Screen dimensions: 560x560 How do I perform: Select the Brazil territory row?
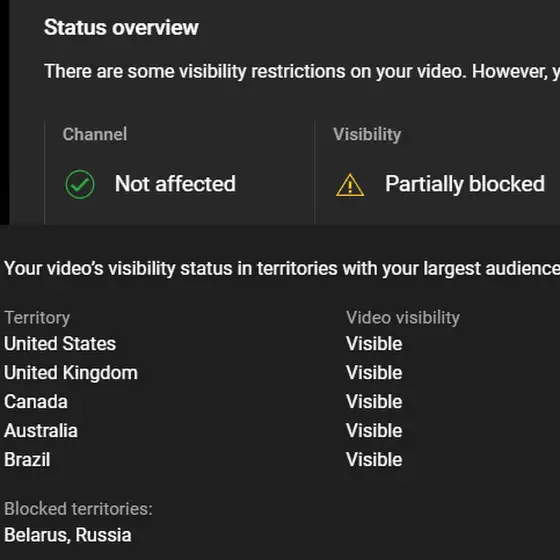tap(280, 460)
